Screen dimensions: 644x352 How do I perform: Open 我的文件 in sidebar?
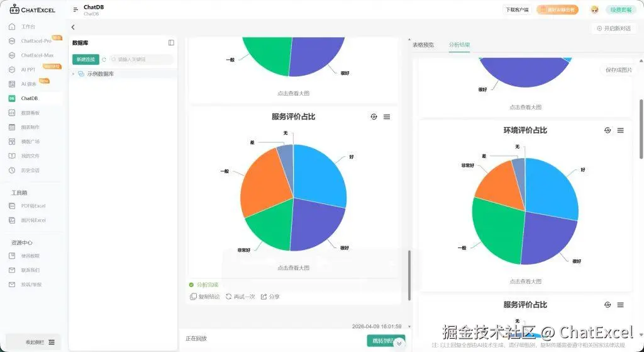point(30,156)
